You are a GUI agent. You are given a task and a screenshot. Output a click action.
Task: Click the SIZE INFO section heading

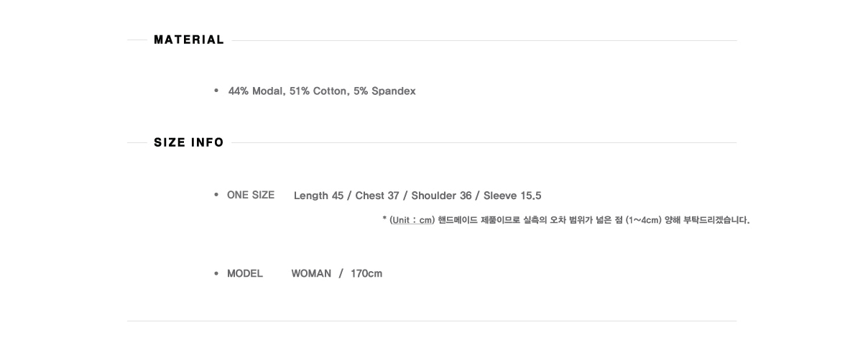tap(189, 142)
